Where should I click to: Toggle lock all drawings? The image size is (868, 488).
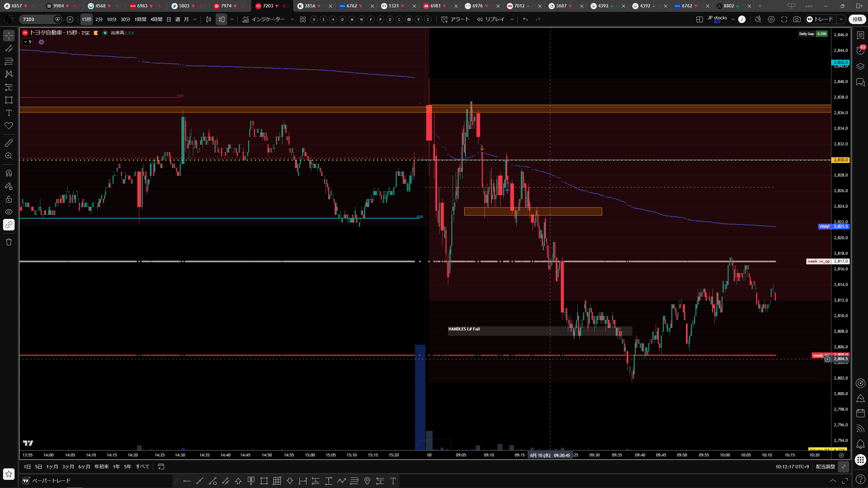pyautogui.click(x=9, y=199)
